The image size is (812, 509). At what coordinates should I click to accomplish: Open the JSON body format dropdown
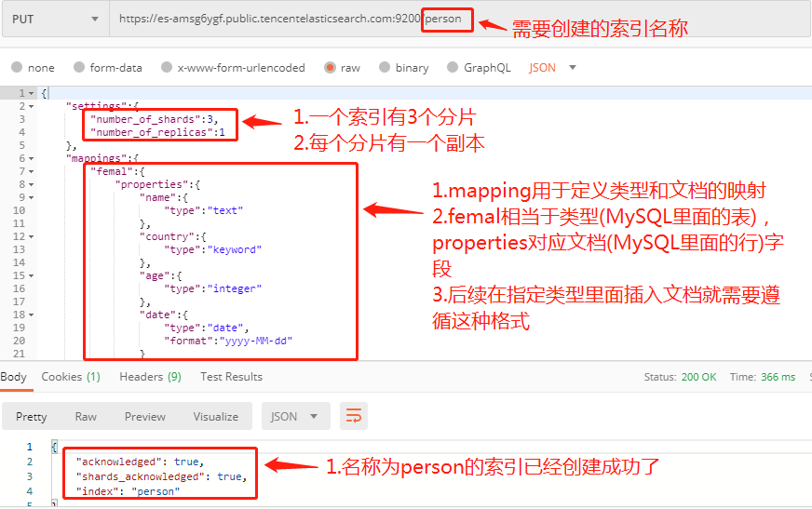(552, 67)
